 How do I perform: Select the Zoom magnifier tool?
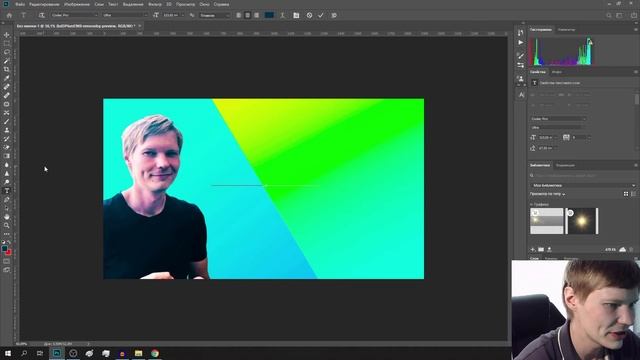[x=7, y=225]
